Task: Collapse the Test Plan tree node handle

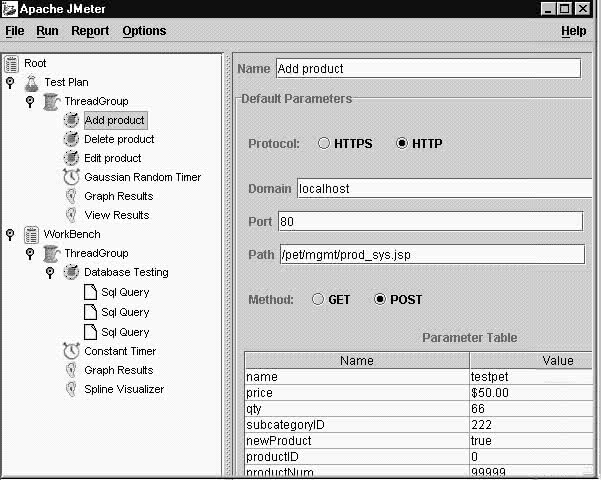Action: (x=10, y=82)
